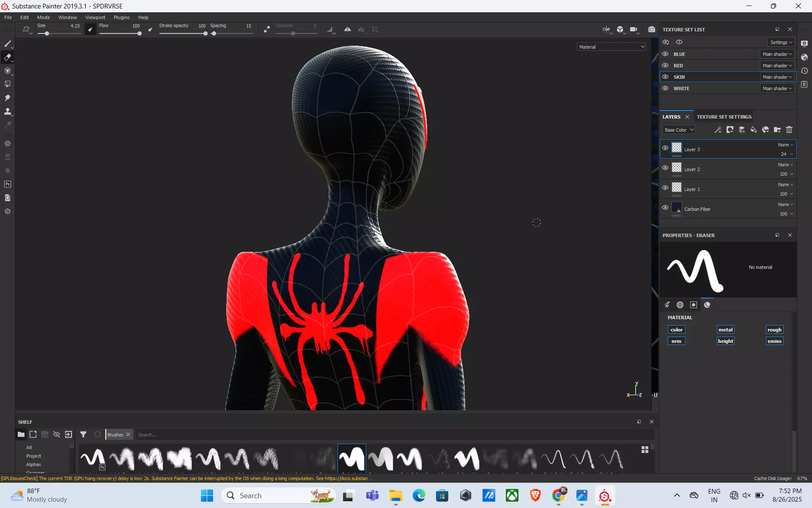812x508 pixels.
Task: Open BLUE's Main shader dropdown
Action: 777,54
